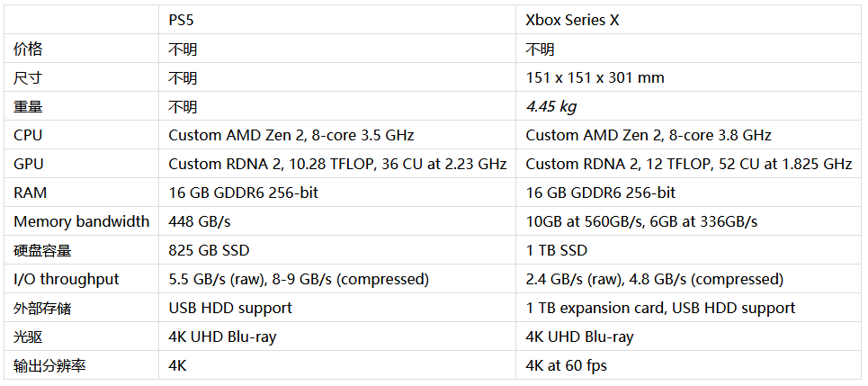Select the GPU row label
The height and width of the screenshot is (386, 868).
(28, 164)
